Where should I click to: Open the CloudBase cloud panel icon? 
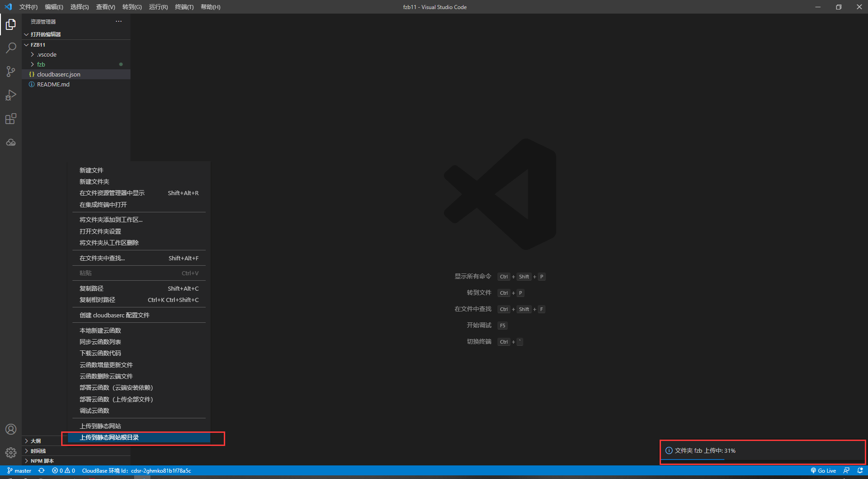pos(11,143)
